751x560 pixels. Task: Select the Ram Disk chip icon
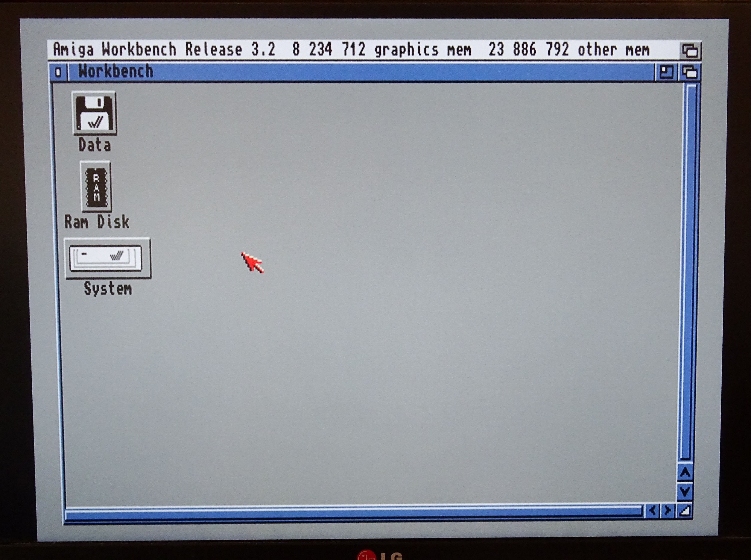pyautogui.click(x=96, y=187)
